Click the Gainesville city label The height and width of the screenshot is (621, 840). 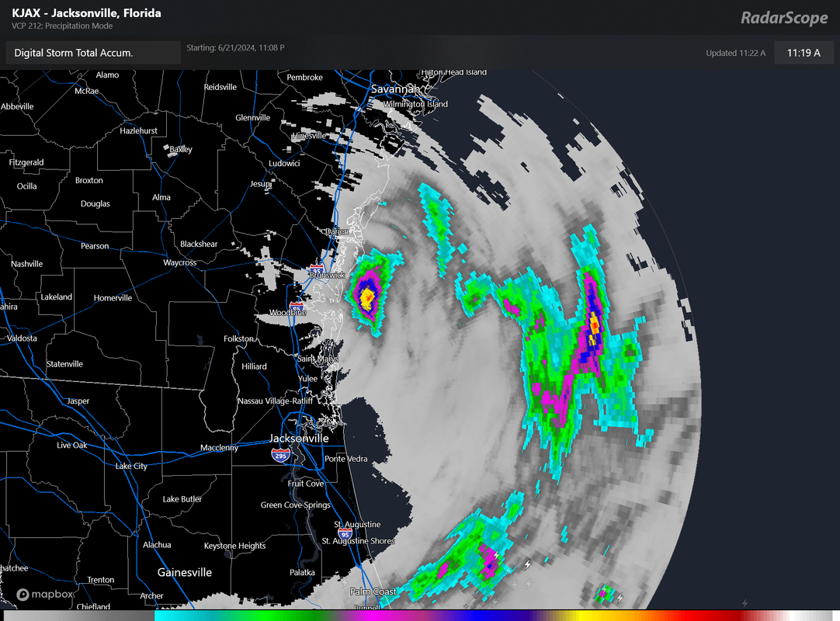point(184,572)
